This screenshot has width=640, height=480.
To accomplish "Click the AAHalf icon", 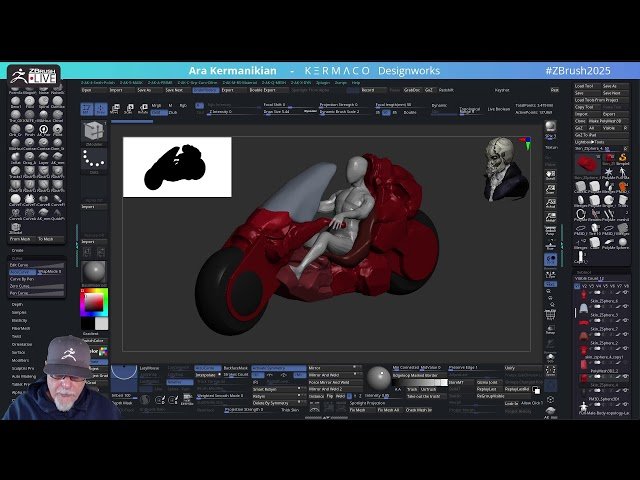I will (550, 217).
